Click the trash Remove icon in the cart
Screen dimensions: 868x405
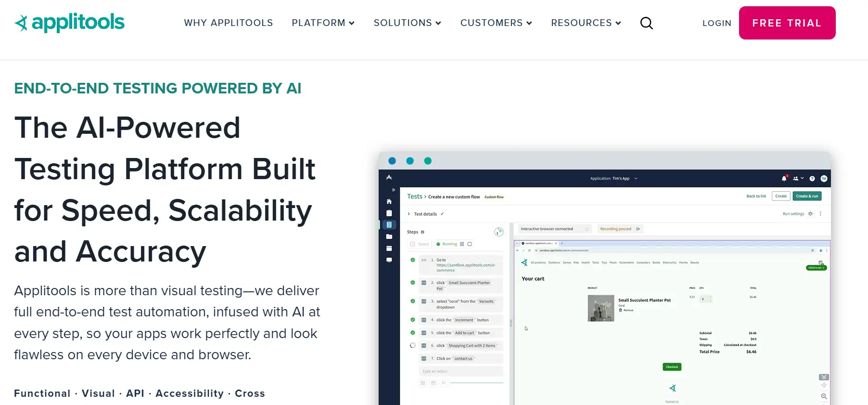point(621,310)
